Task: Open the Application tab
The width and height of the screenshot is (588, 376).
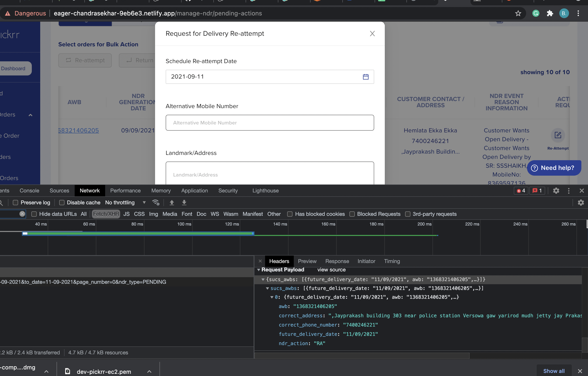Action: (195, 191)
